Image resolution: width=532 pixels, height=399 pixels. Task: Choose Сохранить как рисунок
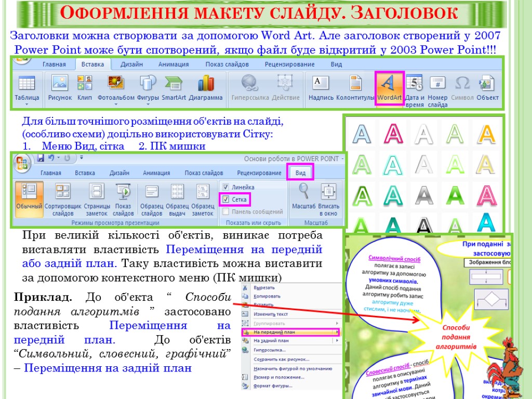(x=281, y=359)
